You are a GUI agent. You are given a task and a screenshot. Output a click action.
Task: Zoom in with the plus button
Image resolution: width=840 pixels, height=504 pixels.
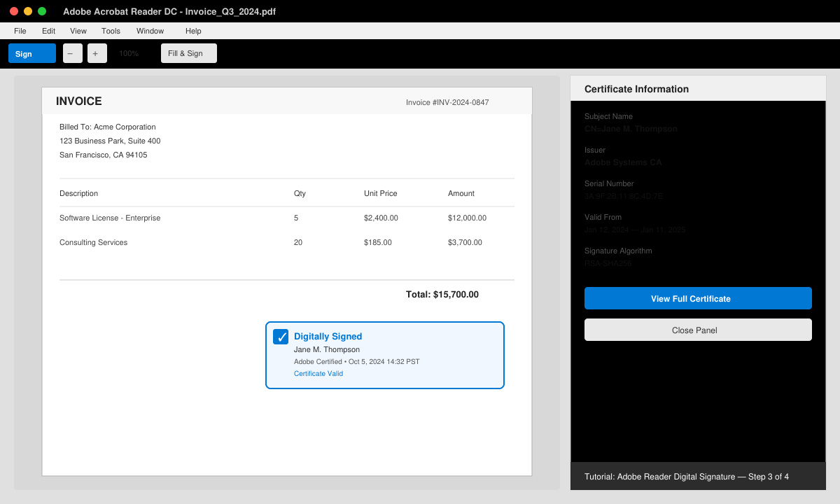coord(97,53)
